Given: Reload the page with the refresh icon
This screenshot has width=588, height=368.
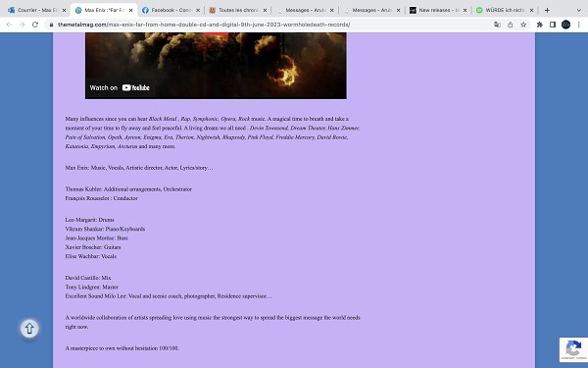Looking at the screenshot, I should point(35,25).
